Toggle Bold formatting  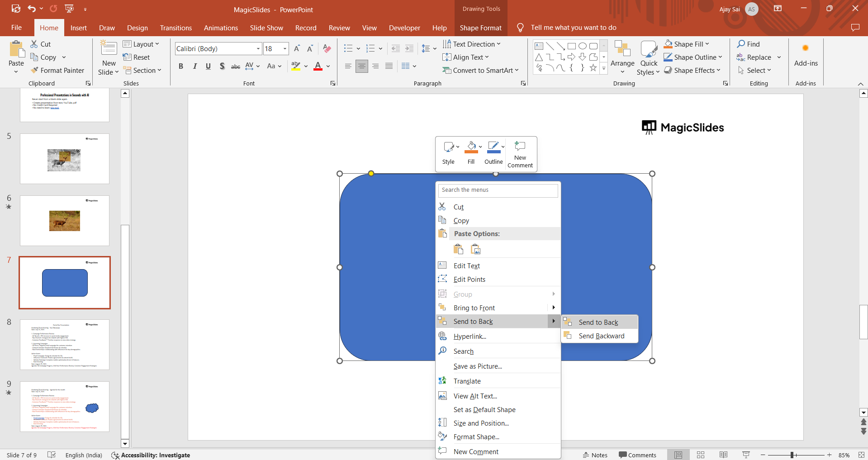point(181,66)
